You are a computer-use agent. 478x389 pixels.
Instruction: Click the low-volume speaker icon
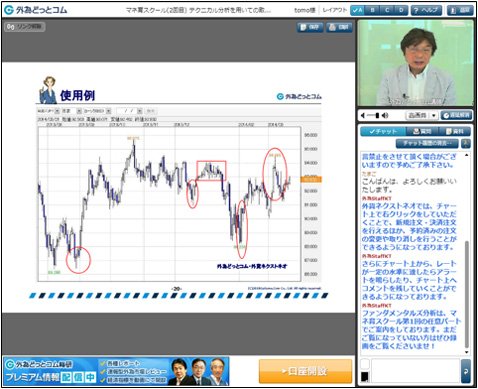363,115
